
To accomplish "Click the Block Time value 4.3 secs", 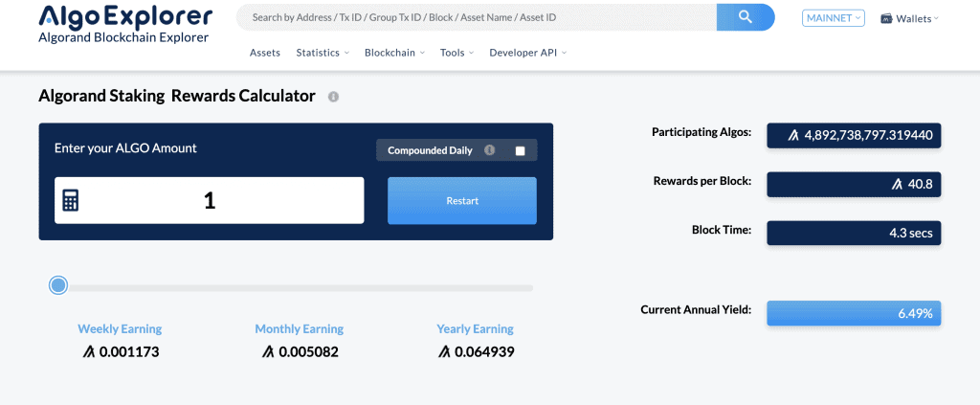I will pos(911,233).
